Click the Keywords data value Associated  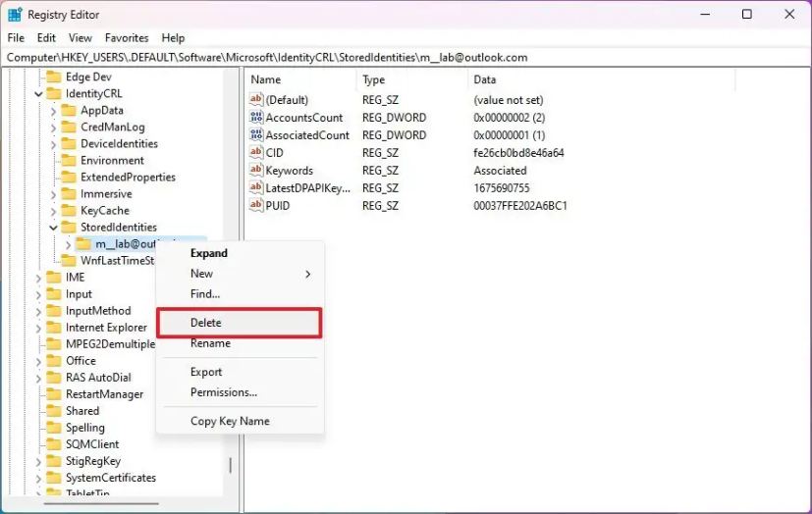point(500,170)
